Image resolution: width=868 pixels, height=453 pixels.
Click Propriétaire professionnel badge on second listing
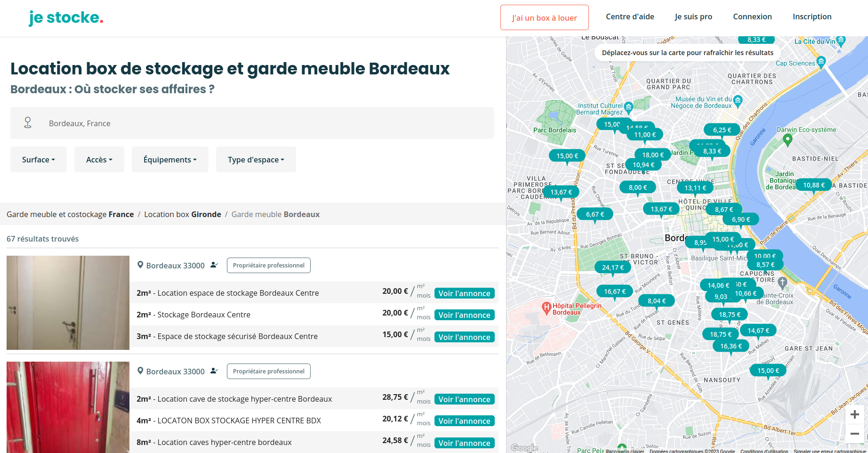coord(268,371)
